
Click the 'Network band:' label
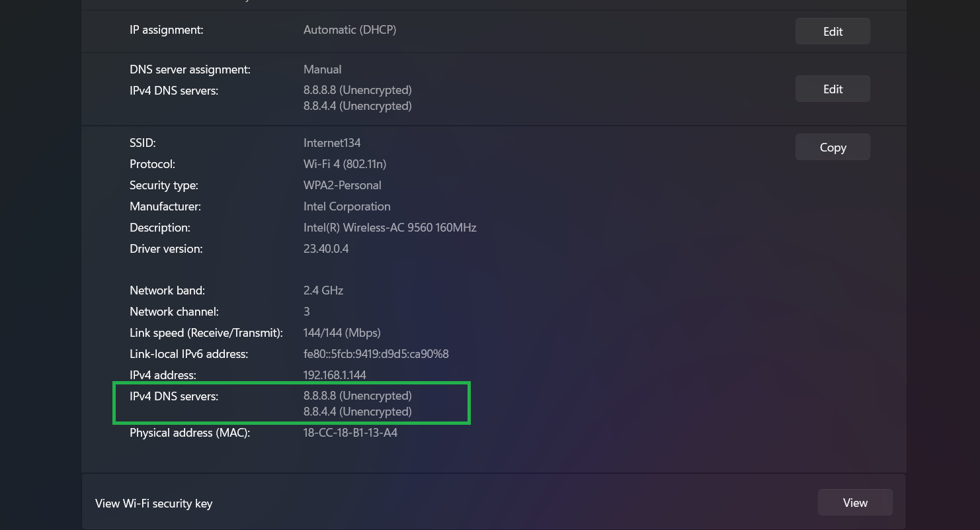click(x=167, y=290)
